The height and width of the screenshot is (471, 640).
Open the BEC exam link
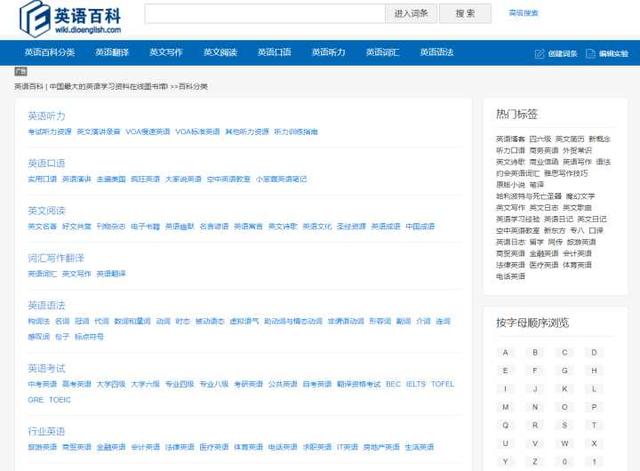393,384
